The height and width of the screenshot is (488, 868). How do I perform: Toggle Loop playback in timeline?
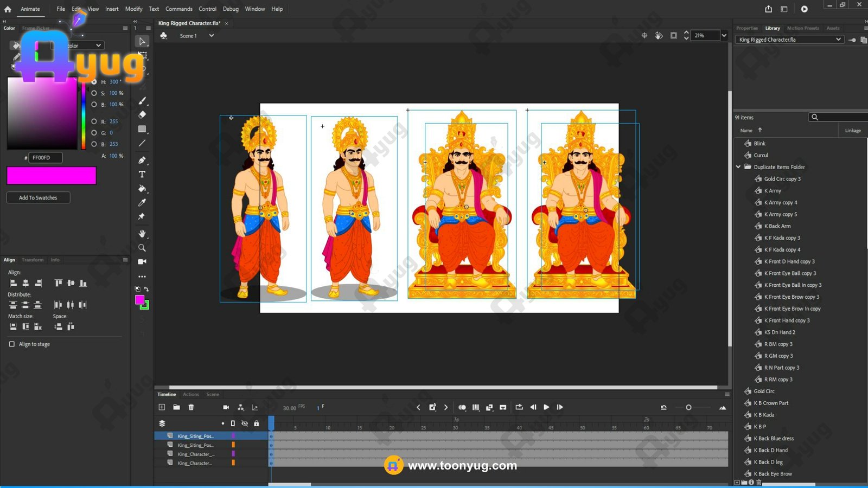(x=519, y=407)
